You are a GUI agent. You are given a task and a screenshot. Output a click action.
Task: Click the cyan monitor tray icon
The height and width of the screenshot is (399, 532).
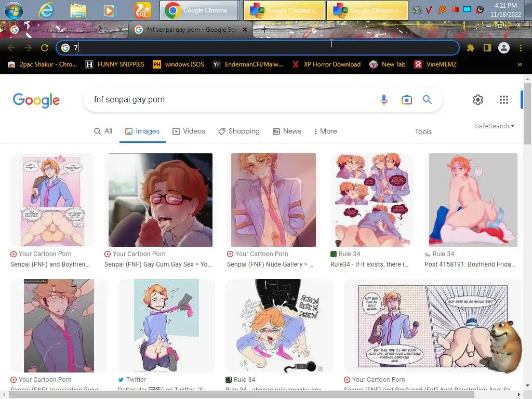[x=467, y=9]
